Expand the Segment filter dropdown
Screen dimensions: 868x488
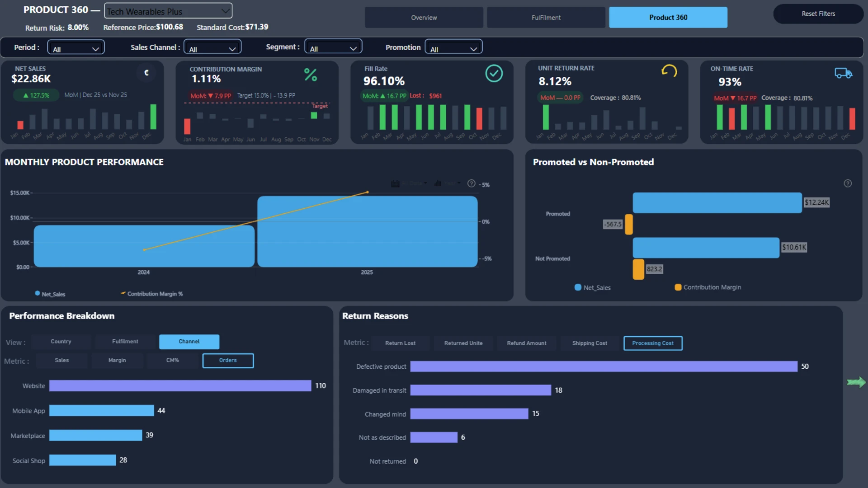point(333,47)
